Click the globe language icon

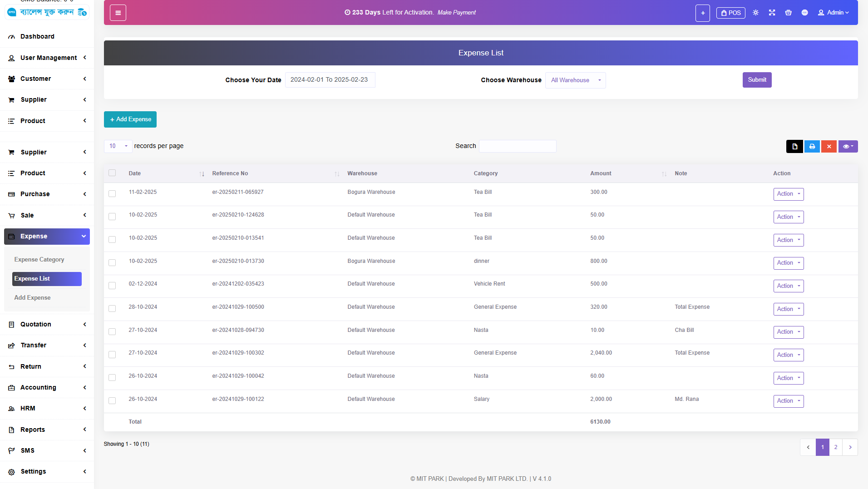click(804, 13)
